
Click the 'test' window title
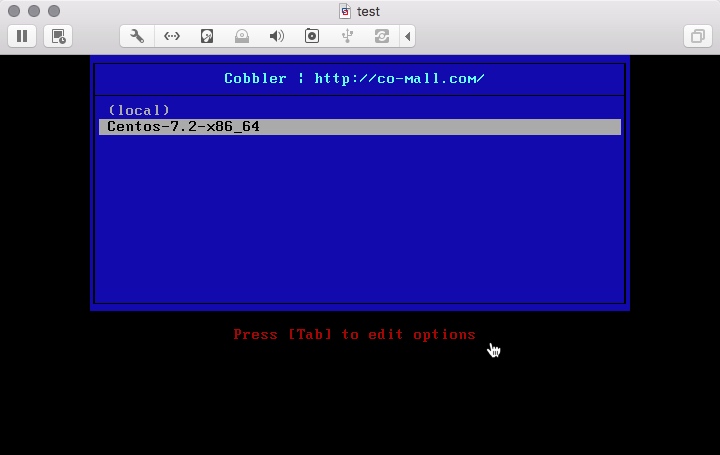tap(368, 11)
